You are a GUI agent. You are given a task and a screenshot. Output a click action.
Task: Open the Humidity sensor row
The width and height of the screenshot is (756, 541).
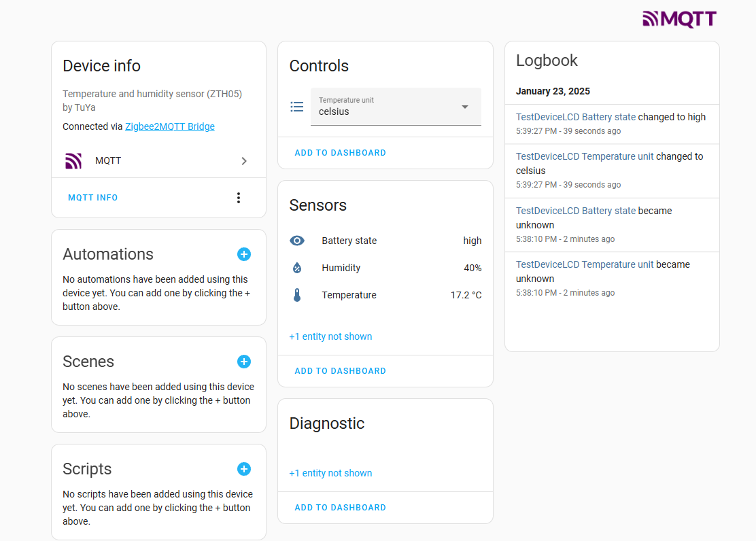click(385, 268)
